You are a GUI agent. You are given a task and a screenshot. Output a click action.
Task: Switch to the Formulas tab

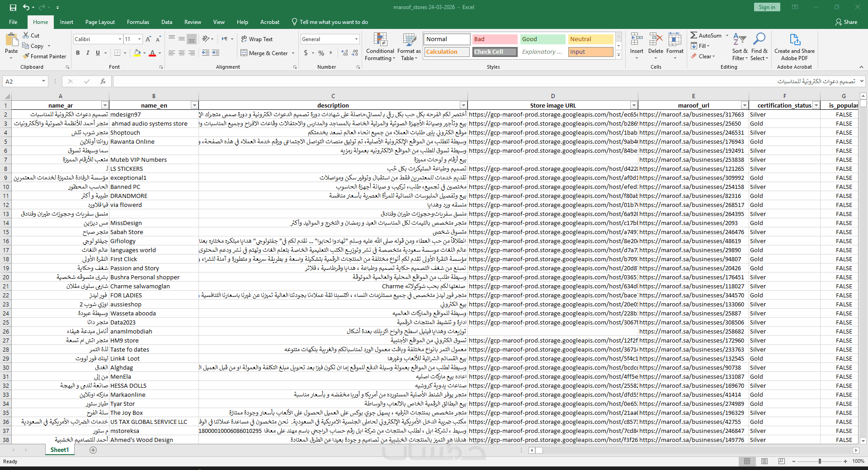click(x=138, y=22)
